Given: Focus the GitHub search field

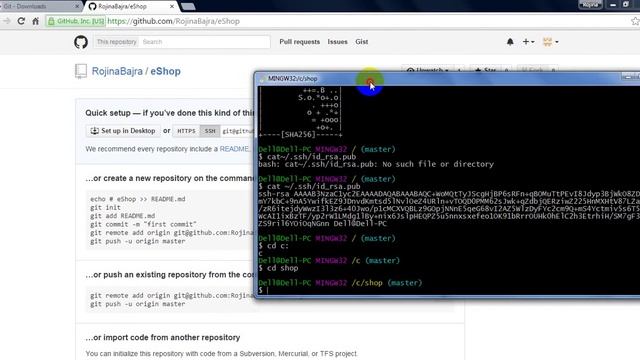Looking at the screenshot, I should pos(204,42).
